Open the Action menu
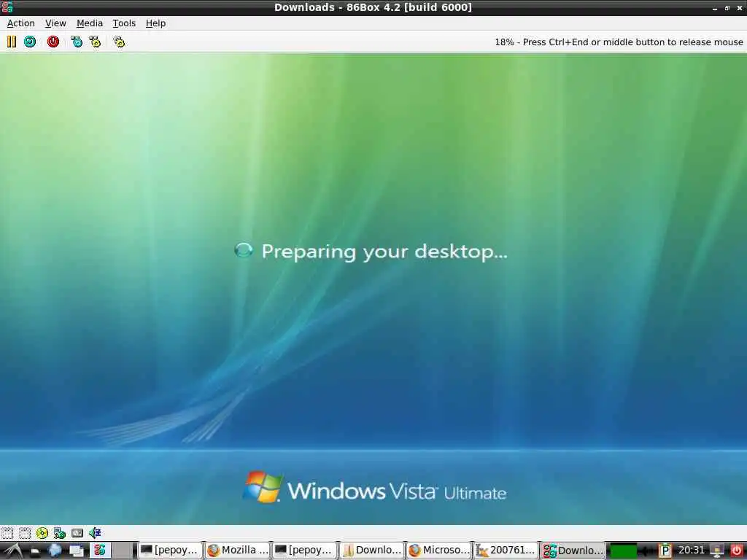The image size is (747, 560). tap(21, 23)
